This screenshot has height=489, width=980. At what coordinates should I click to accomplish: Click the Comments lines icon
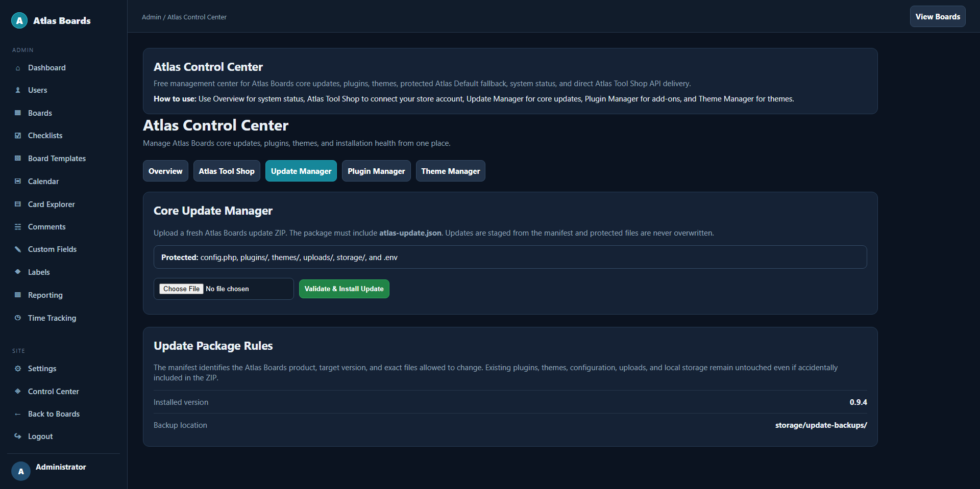pos(18,227)
